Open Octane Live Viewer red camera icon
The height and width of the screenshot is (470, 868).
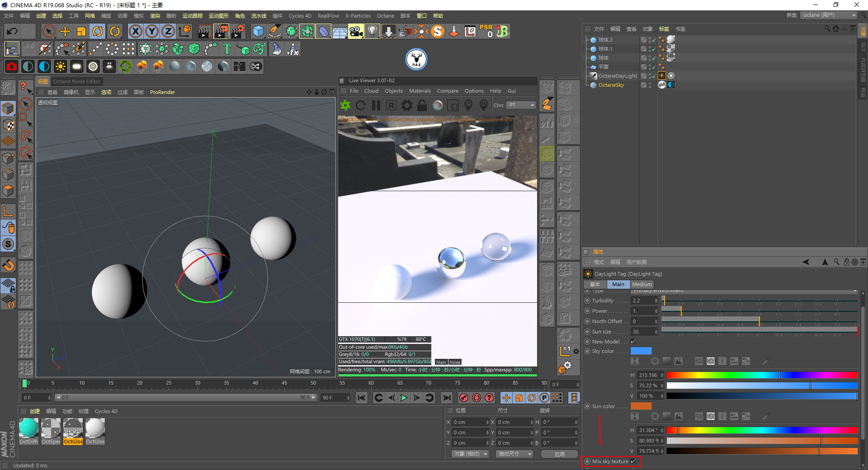coord(12,66)
